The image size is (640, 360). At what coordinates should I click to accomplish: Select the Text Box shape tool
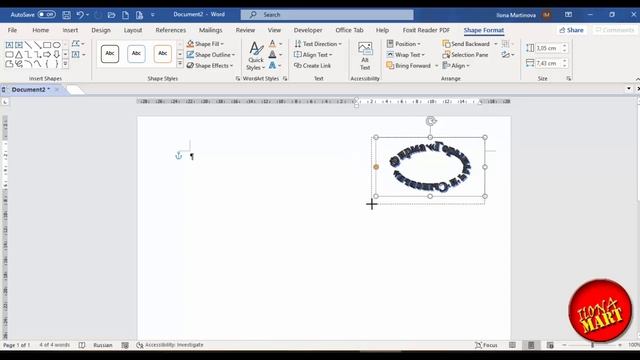pyautogui.click(x=9, y=44)
